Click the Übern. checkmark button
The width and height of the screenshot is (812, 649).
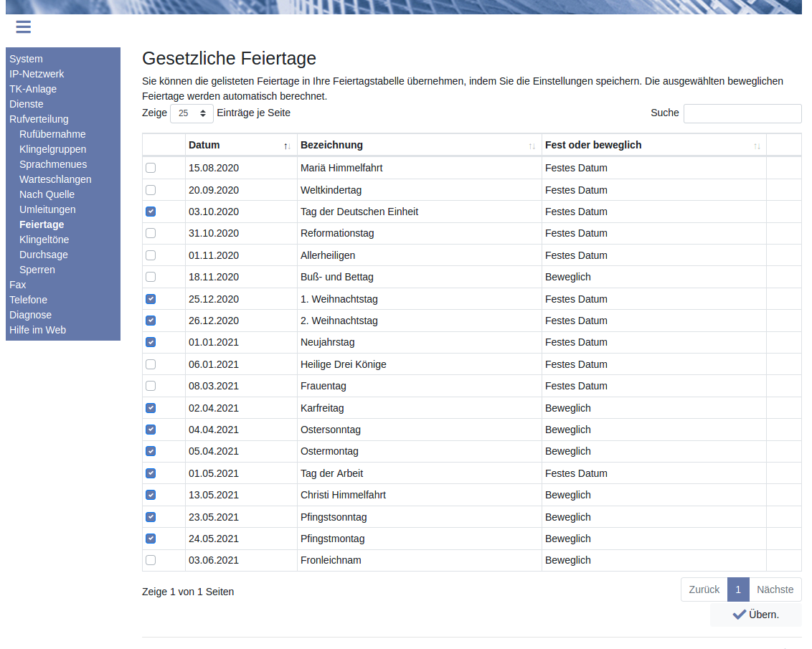(755, 615)
